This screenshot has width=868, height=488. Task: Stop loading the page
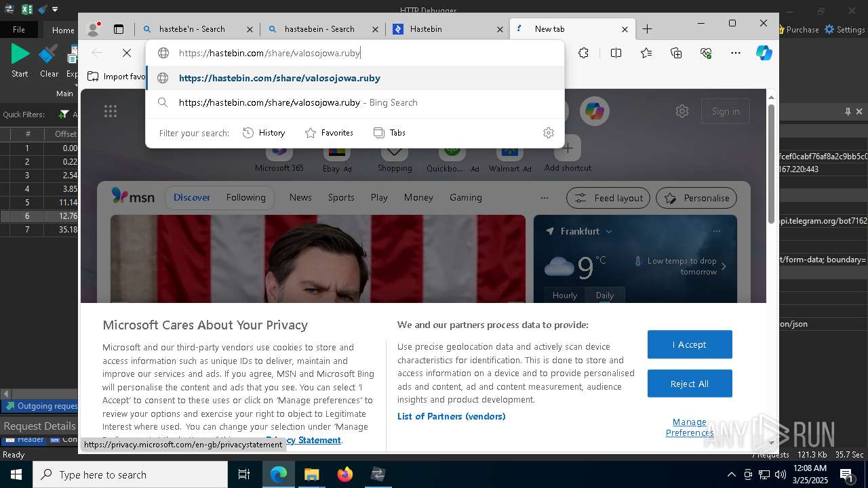127,53
